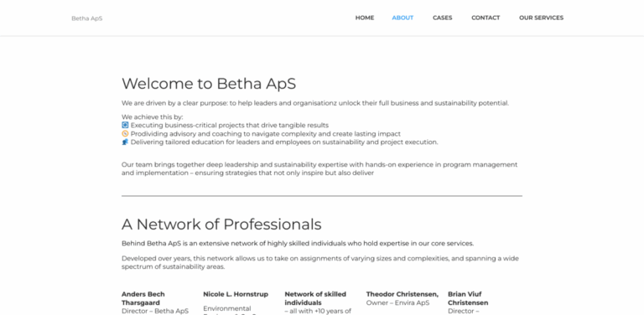Click the people icon beside Delivering tailored education
This screenshot has height=315, width=644.
(125, 142)
